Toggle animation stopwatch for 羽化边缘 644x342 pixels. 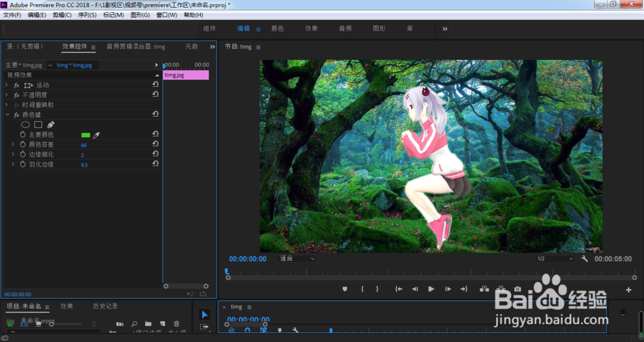(x=23, y=164)
